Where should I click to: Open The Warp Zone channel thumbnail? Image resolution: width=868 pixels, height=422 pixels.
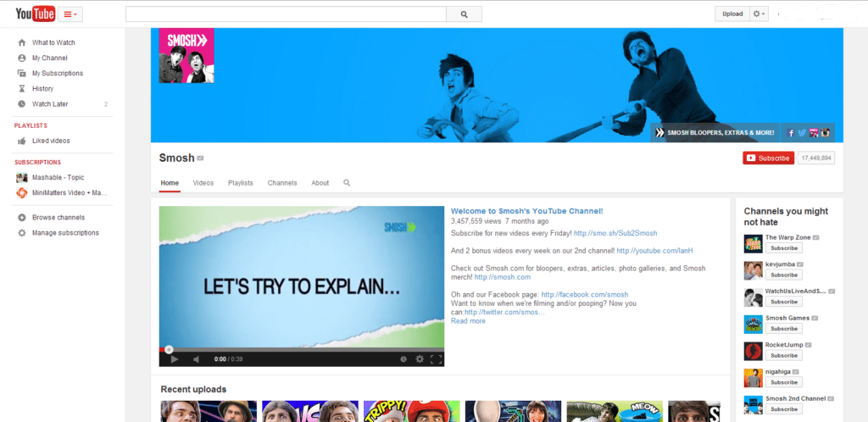coord(753,244)
